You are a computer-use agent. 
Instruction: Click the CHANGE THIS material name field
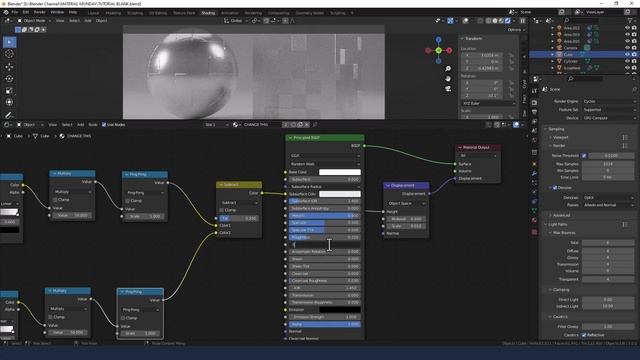click(261, 125)
